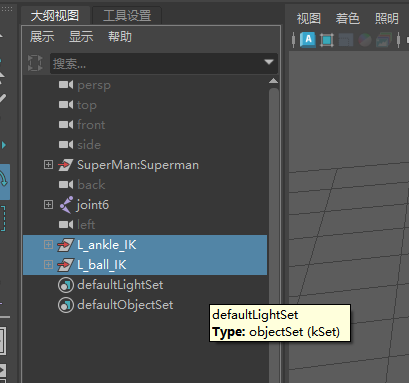Viewport: 409px width, 383px height.
Task: Click the dimmed sphere viewport toolbar icon
Action: [365, 40]
